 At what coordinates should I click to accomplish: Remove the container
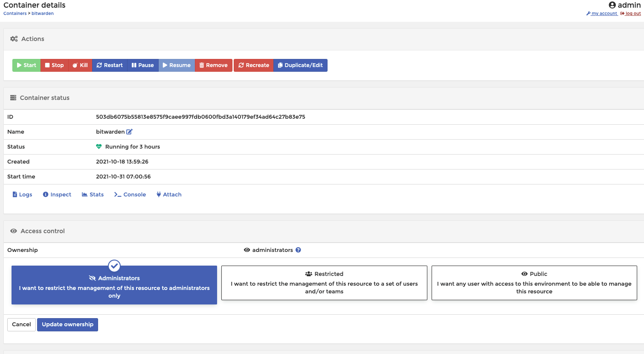[x=214, y=65]
